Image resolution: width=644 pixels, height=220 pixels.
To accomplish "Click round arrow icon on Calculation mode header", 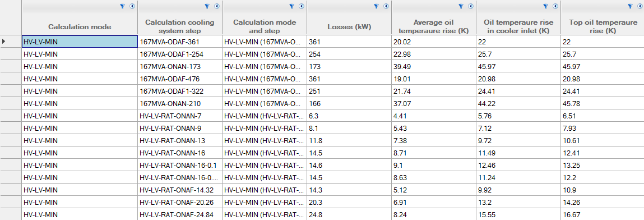I will 132,6.
